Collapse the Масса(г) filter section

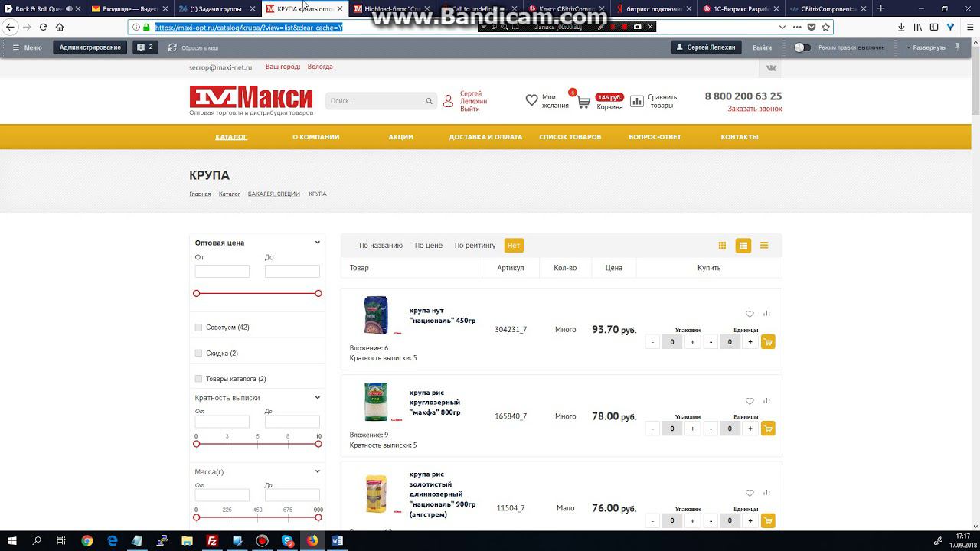tap(317, 471)
